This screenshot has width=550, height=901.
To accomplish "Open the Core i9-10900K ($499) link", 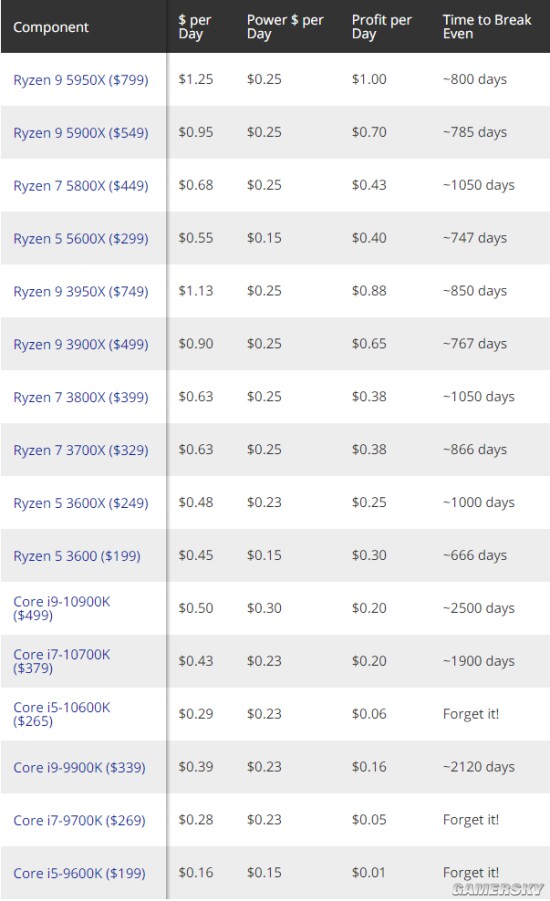I will tap(61, 609).
